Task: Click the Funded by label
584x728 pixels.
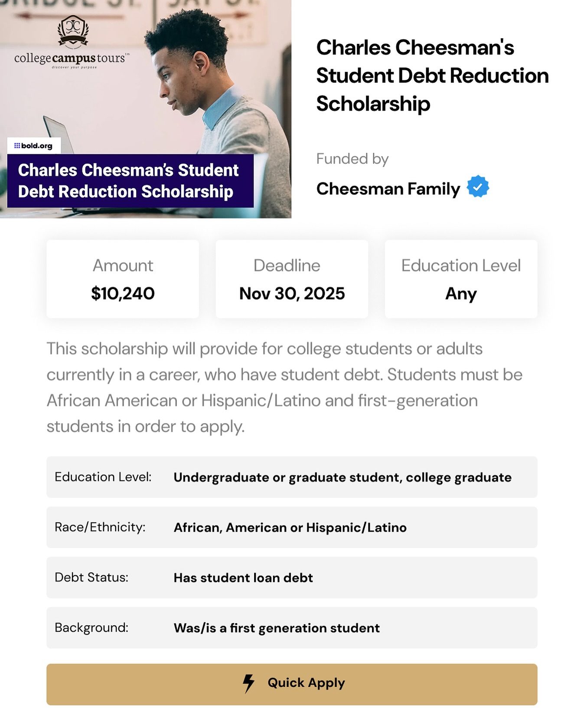Action: tap(352, 159)
